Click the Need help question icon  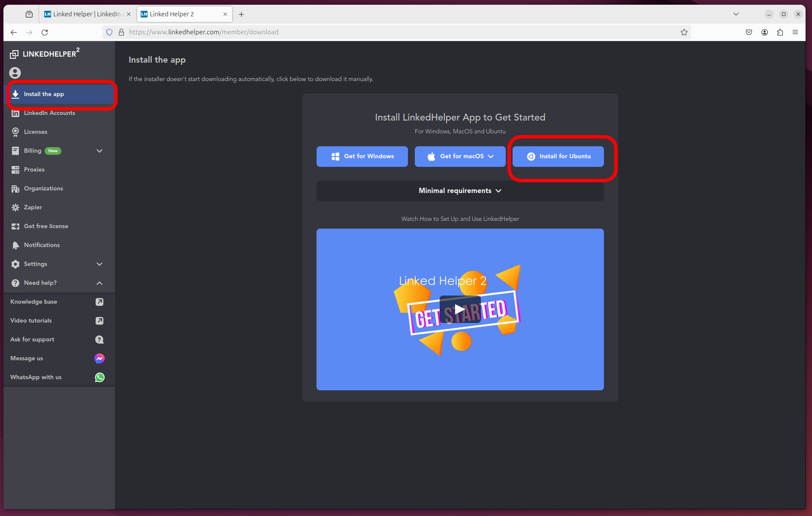15,283
